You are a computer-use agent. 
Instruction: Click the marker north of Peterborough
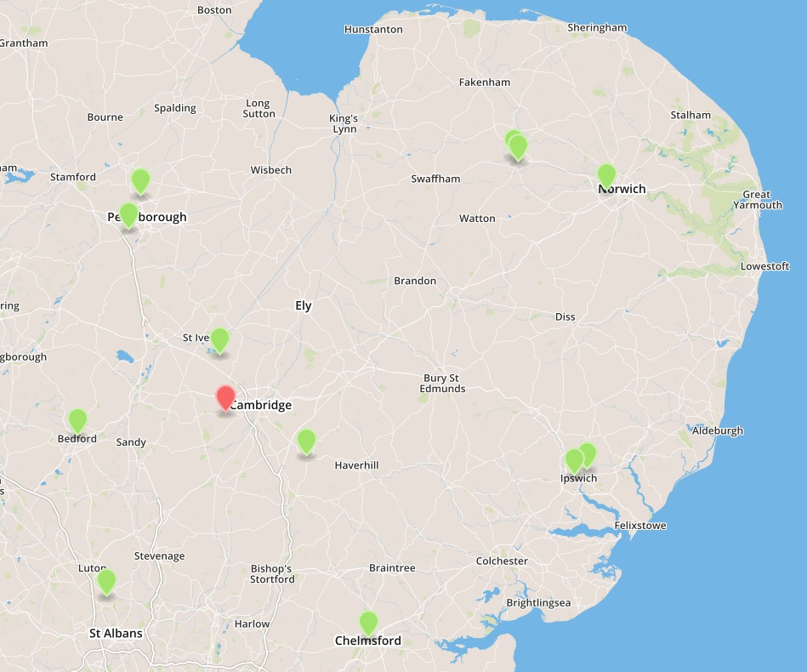coord(140,181)
